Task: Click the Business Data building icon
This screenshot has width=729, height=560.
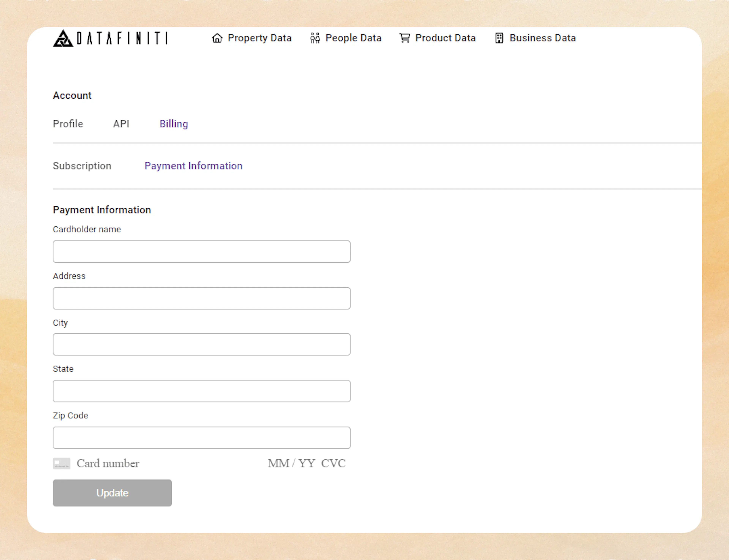Action: (499, 38)
